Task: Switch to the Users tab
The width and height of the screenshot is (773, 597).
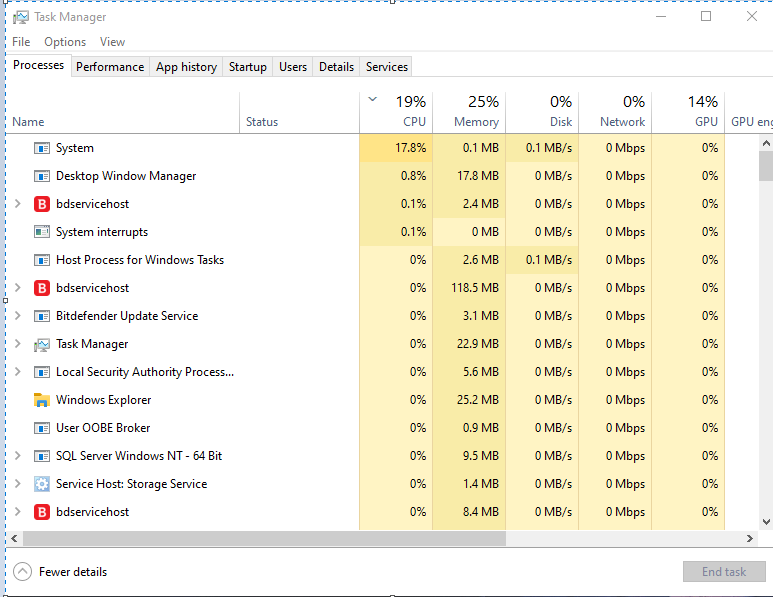Action: point(293,67)
